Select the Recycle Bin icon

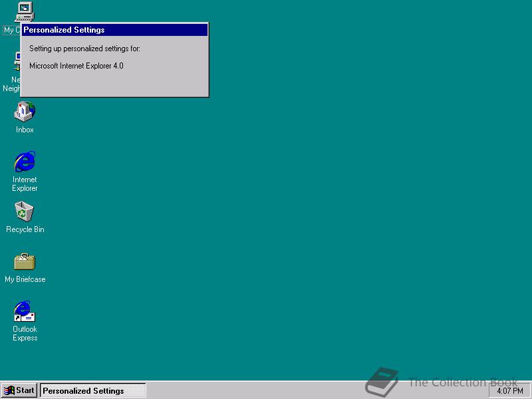pos(25,211)
